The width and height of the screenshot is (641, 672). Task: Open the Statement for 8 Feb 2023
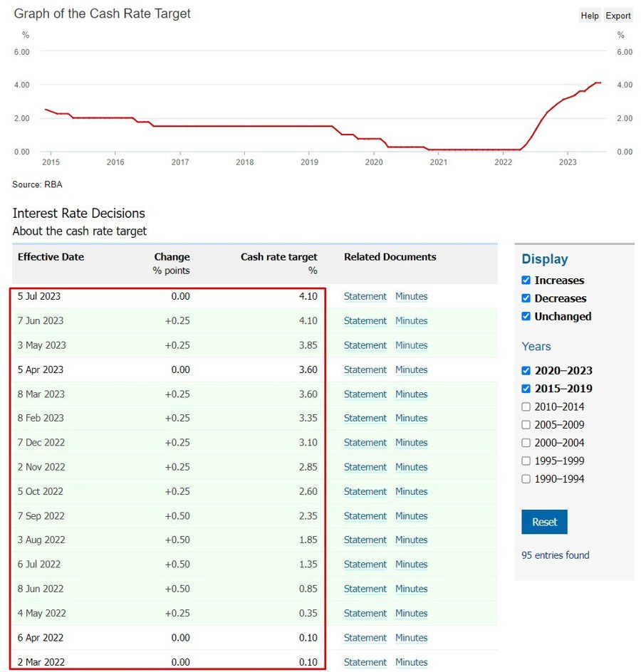click(365, 418)
